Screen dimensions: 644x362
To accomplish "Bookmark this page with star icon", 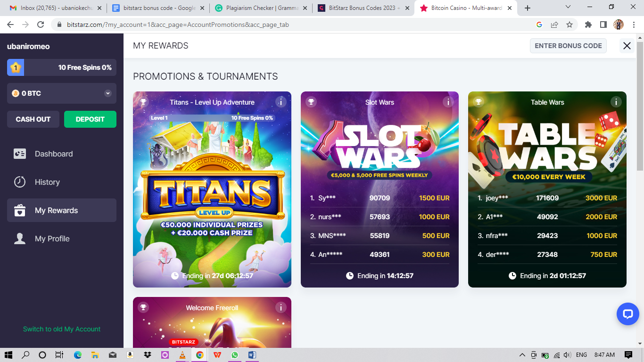I will point(570,25).
